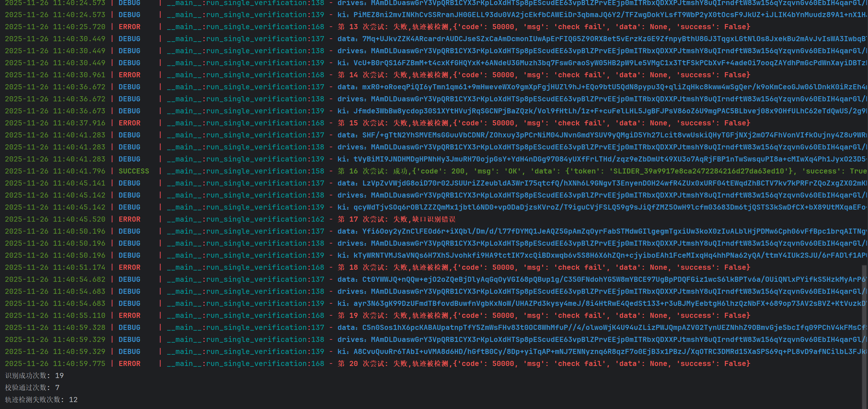Click the ERROR label at 11:40:59.775

tap(129, 363)
